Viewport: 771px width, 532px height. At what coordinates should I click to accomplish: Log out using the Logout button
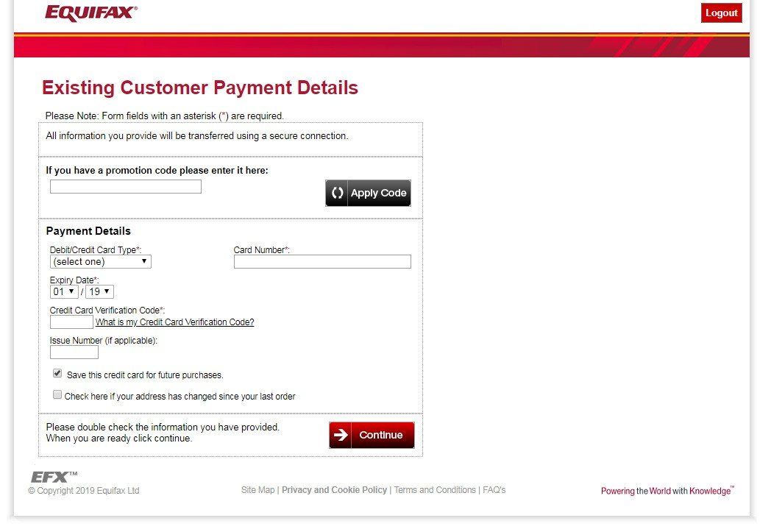click(x=721, y=13)
